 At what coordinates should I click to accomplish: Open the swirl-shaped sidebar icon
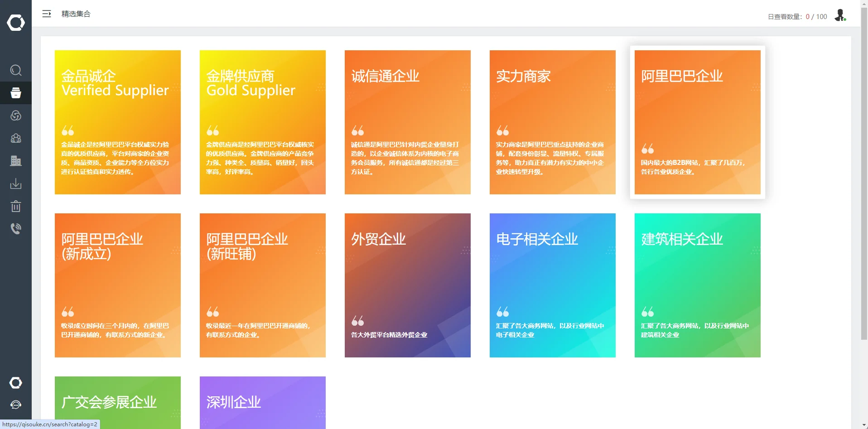[16, 116]
